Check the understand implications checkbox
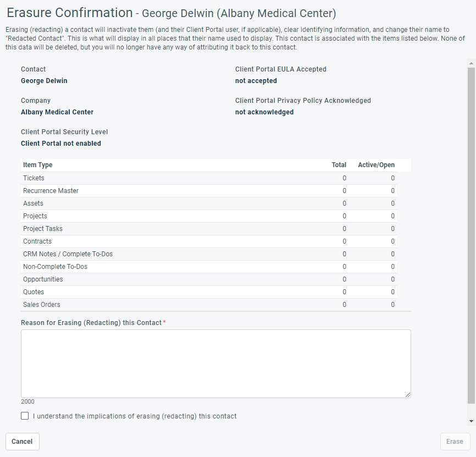The width and height of the screenshot is (476, 457). coord(25,416)
